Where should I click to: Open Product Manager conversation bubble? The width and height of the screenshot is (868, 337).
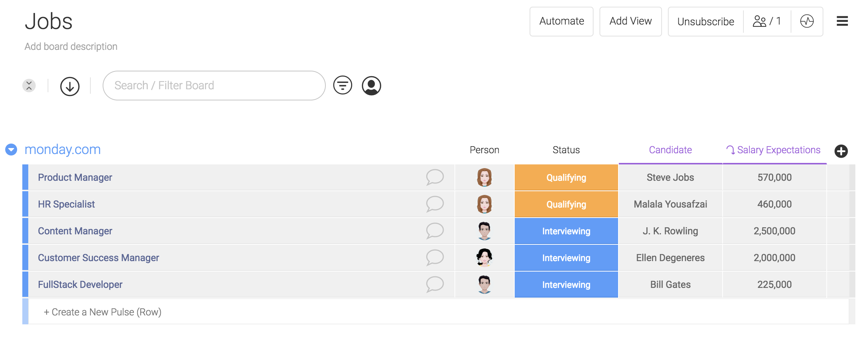pyautogui.click(x=435, y=177)
